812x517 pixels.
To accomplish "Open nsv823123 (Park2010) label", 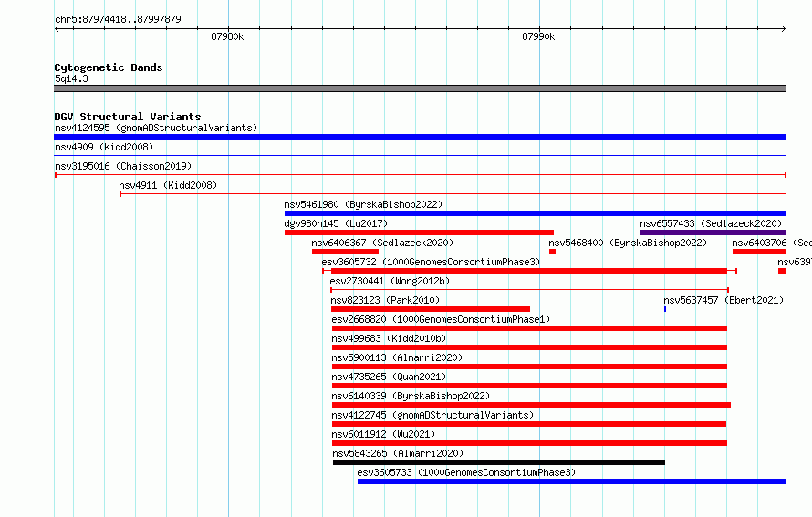I will (x=385, y=300).
